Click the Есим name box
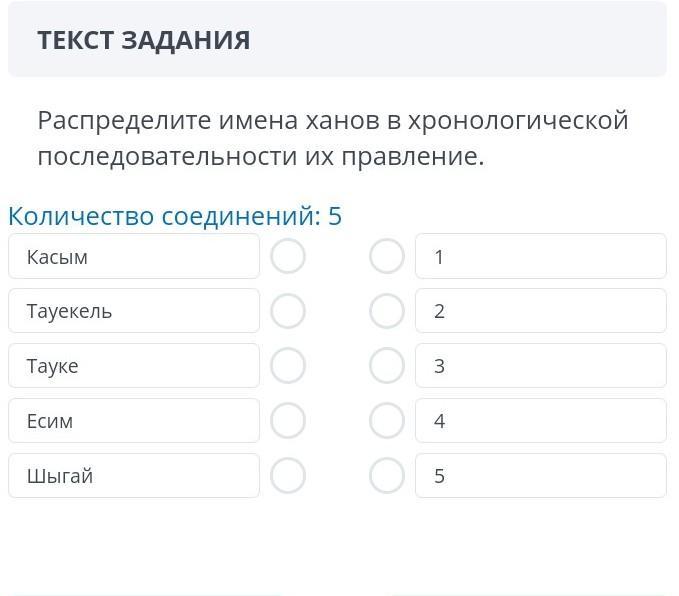The height and width of the screenshot is (596, 679). 134,421
